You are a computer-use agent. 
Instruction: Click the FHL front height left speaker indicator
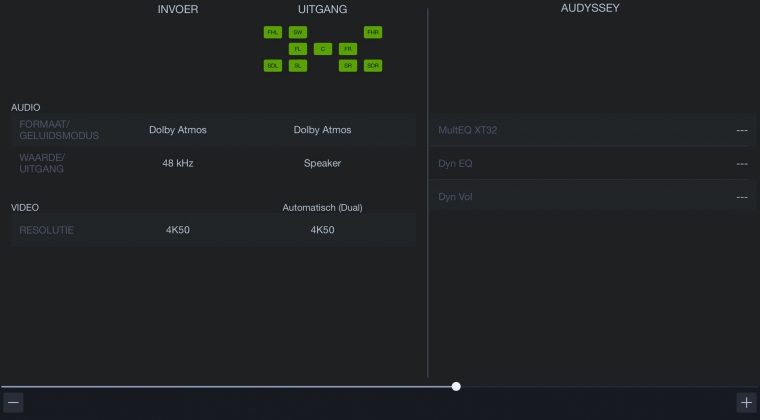[273, 32]
